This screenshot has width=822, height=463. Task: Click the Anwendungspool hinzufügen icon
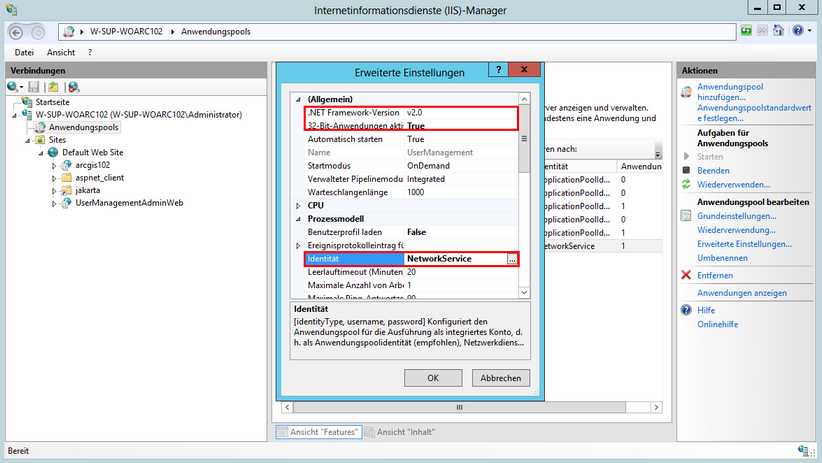click(686, 92)
